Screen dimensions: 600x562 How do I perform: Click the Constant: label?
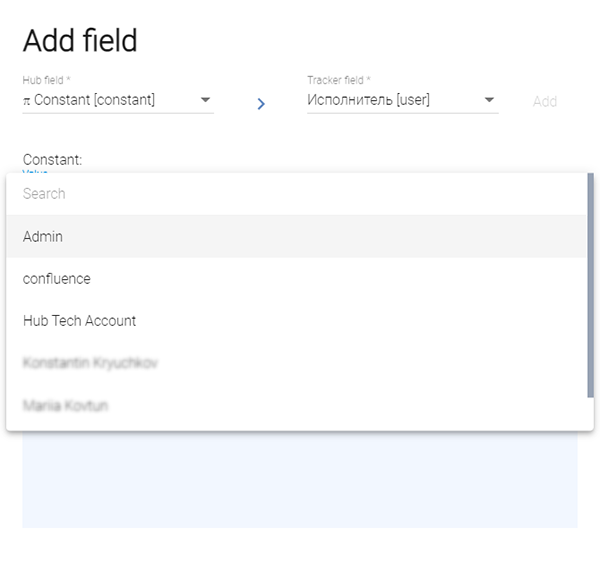tap(52, 159)
